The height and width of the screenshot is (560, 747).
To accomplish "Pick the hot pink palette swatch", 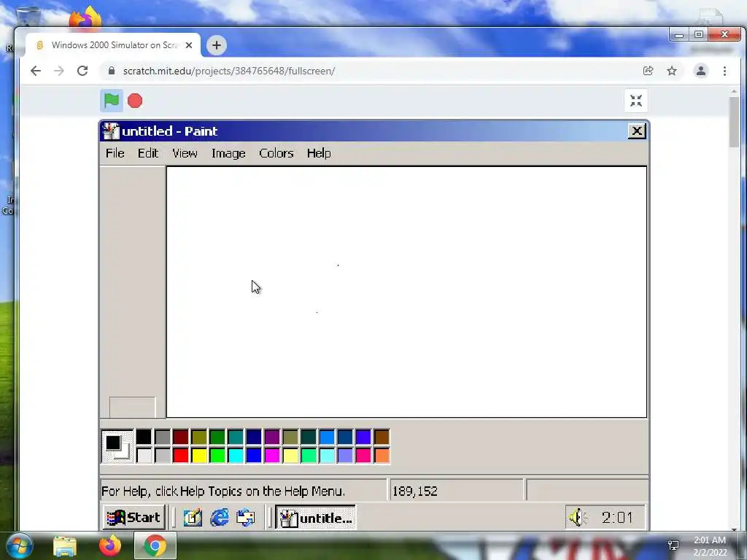I will click(363, 455).
